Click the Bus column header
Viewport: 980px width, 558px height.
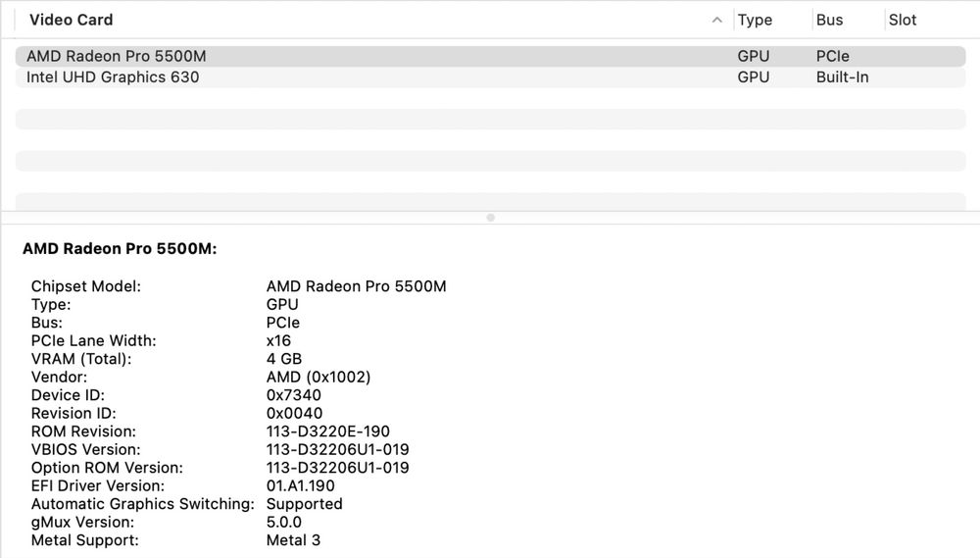tap(829, 20)
